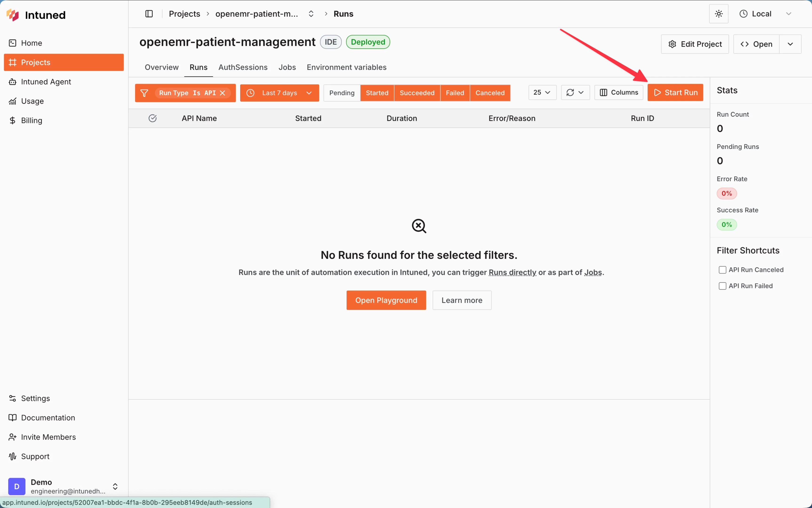Click the Support icon in sidebar

click(12, 456)
